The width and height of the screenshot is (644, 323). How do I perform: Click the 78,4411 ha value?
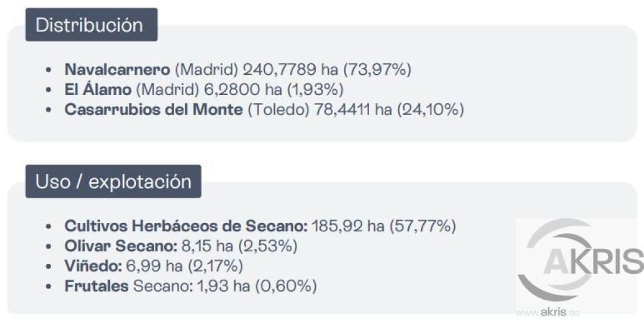tap(353, 109)
